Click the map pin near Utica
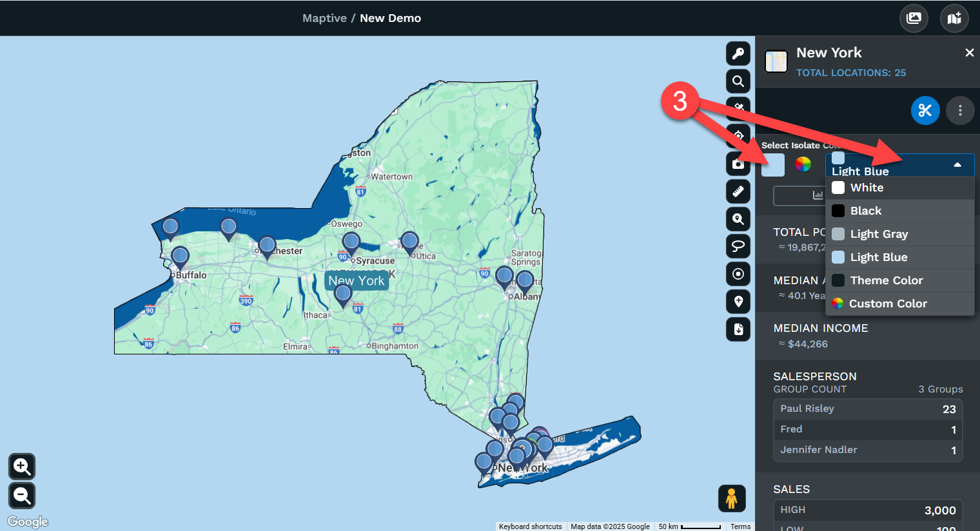This screenshot has height=531, width=980. click(409, 243)
